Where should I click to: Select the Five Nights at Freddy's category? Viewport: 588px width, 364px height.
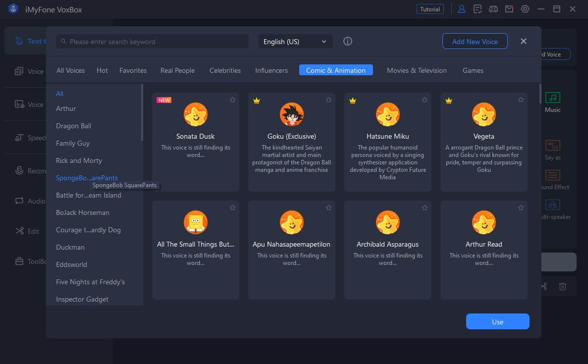click(90, 282)
